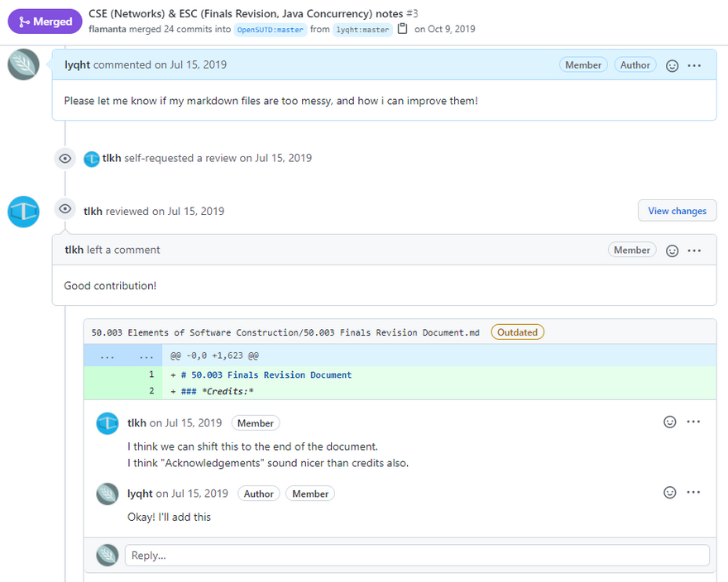Add emoji reaction to lyqht's first comment
Viewport: 728px width, 582px height.
(x=672, y=65)
